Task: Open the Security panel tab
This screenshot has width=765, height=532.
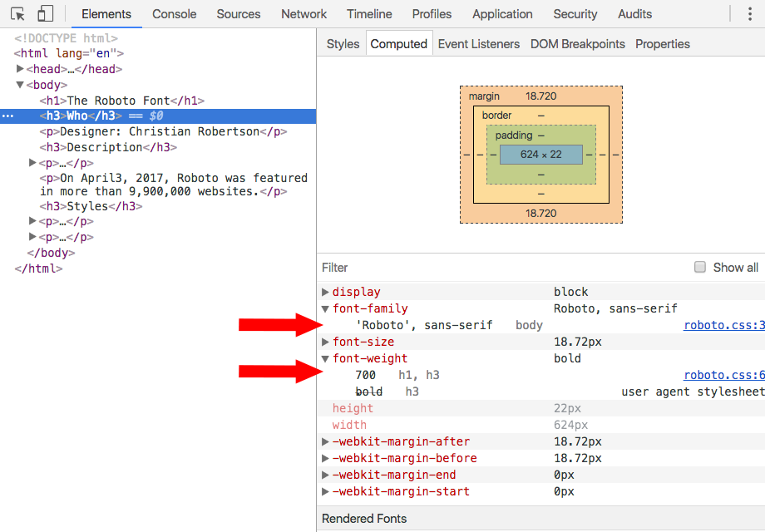Action: point(575,14)
